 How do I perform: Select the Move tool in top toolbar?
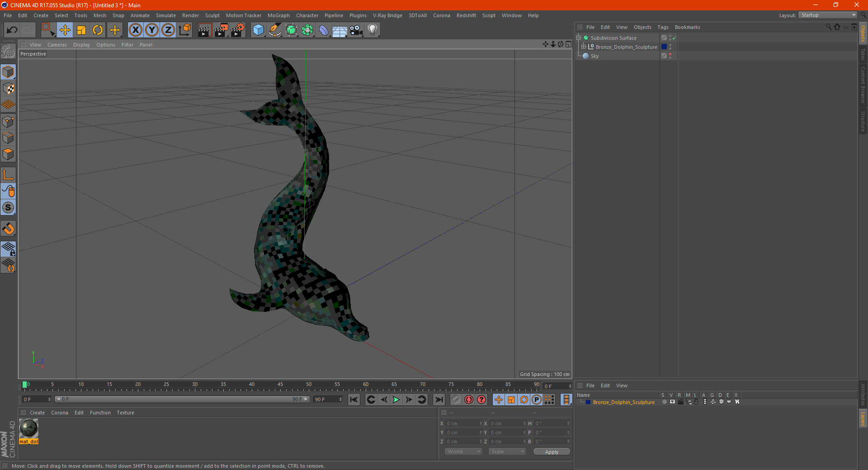click(x=65, y=30)
